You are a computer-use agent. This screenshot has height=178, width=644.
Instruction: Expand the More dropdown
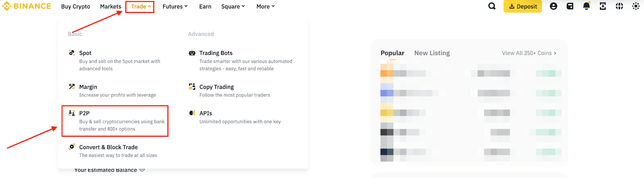pos(266,6)
